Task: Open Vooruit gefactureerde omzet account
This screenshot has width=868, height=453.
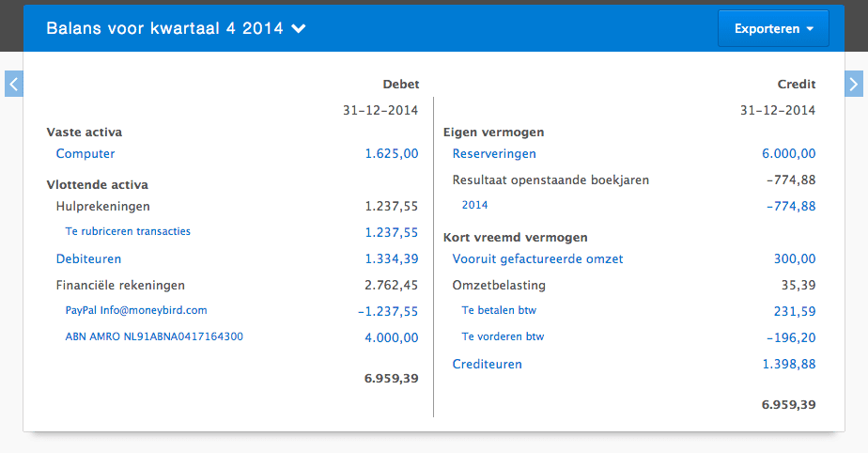Action: pyautogui.click(x=537, y=258)
